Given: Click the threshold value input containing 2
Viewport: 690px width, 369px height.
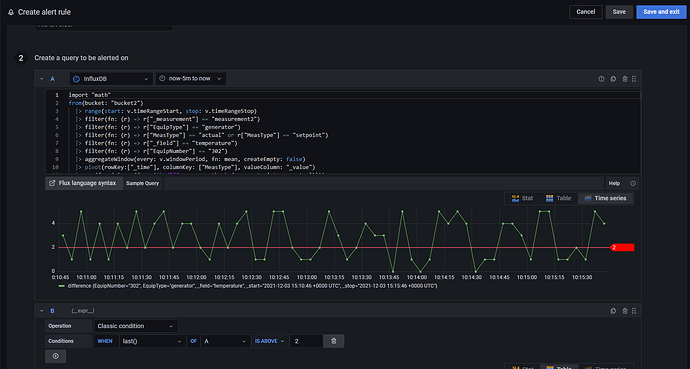Looking at the screenshot, I should tap(306, 341).
